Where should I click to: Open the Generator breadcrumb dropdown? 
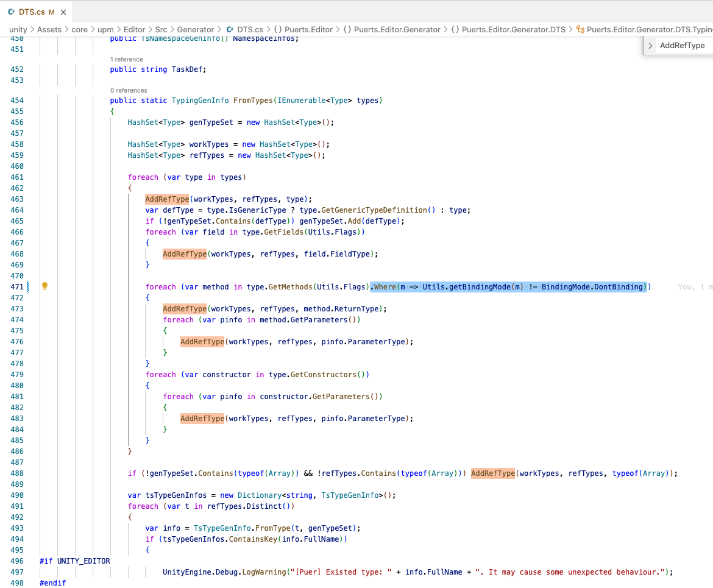click(x=195, y=29)
